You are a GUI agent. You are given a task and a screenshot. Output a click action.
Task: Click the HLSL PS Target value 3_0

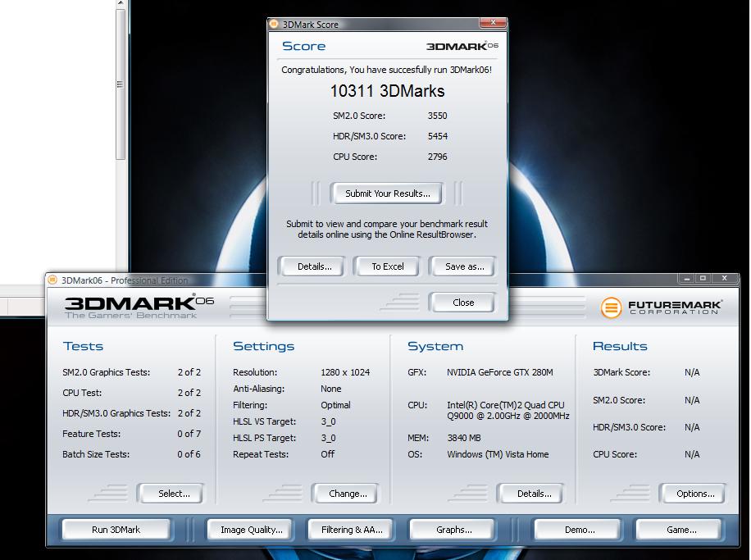pos(328,438)
